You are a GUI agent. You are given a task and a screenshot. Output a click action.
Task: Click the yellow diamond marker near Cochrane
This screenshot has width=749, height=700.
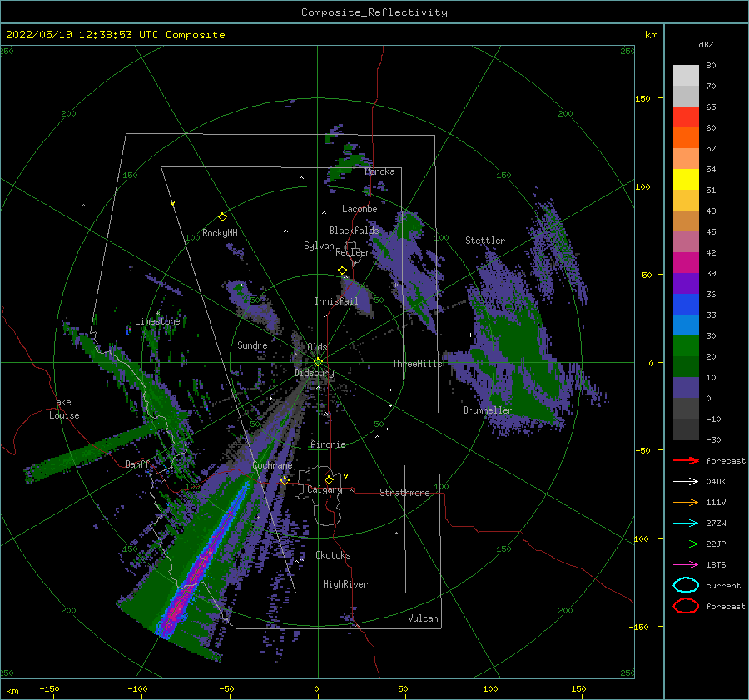coord(285,480)
